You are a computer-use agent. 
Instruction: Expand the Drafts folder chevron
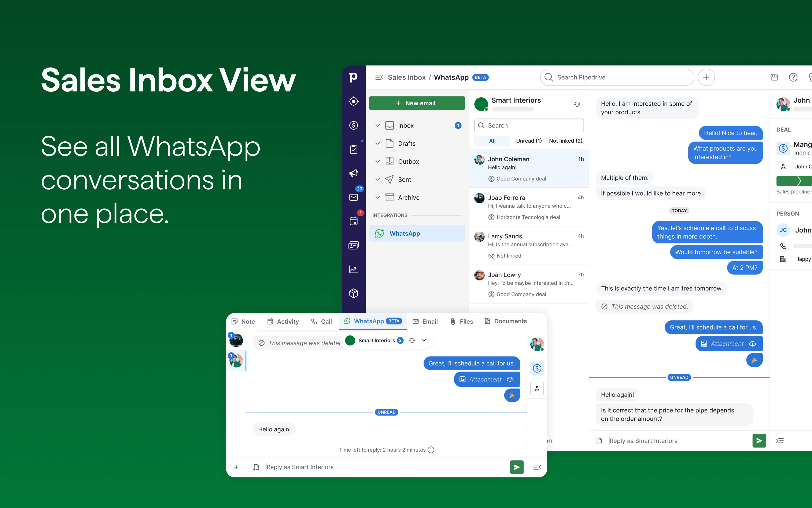[x=377, y=144]
